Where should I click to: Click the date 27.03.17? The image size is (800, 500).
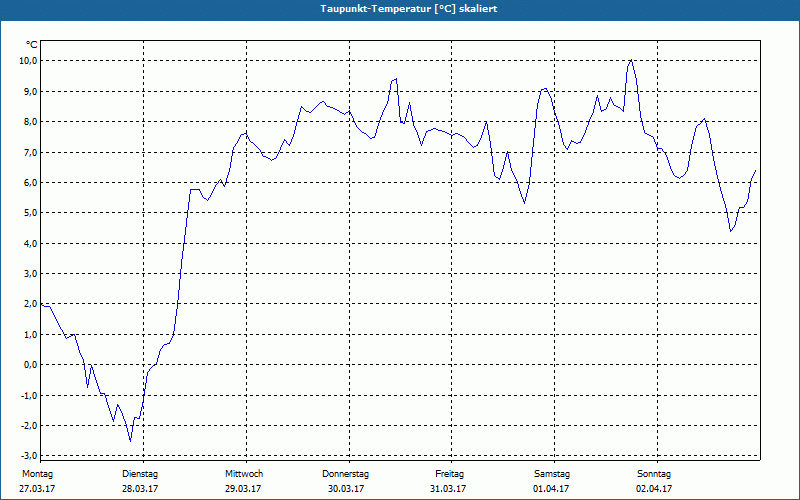(37, 489)
